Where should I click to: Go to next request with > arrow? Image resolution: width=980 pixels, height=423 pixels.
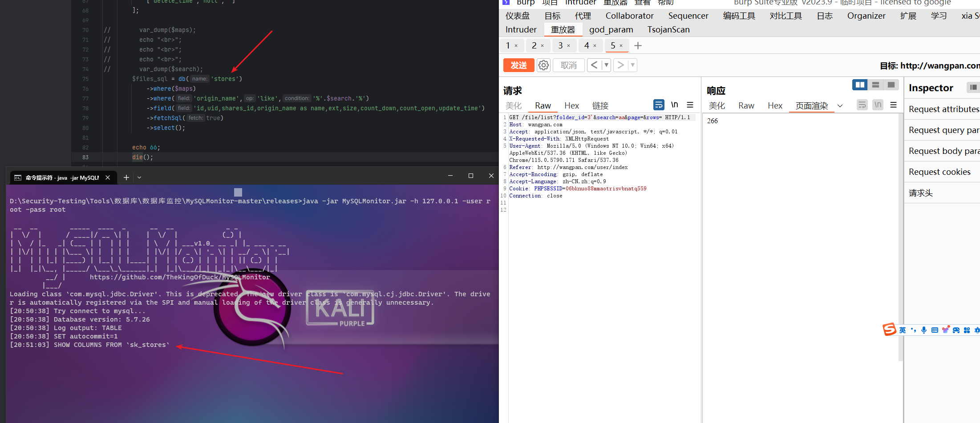coord(620,65)
